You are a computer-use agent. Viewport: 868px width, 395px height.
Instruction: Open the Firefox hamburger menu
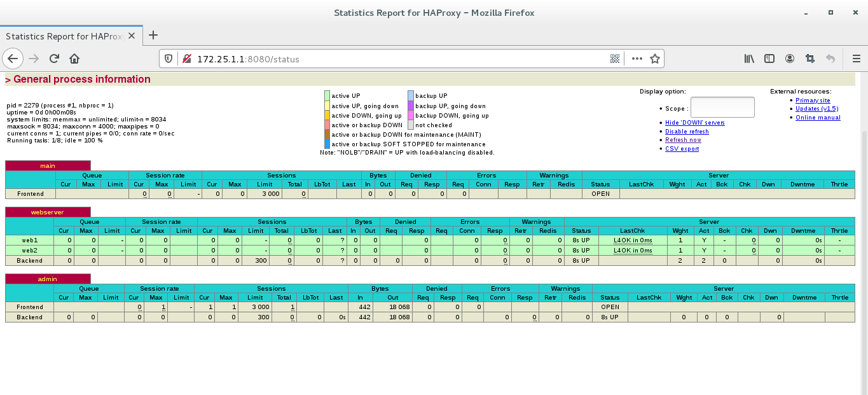click(857, 59)
